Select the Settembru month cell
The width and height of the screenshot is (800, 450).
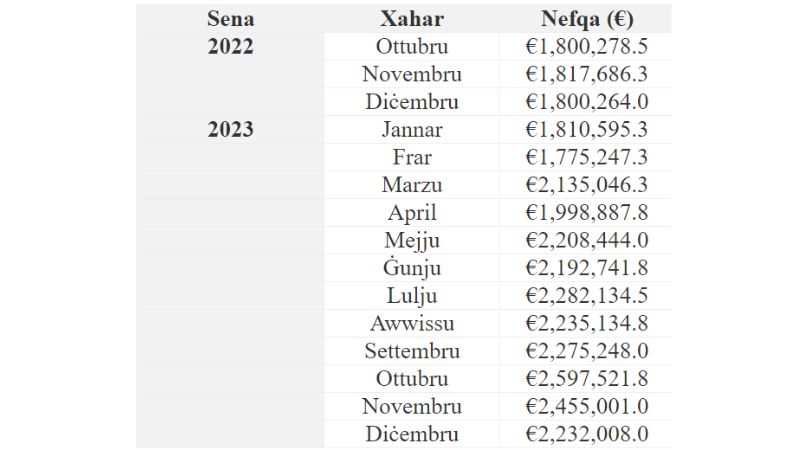[x=412, y=351]
